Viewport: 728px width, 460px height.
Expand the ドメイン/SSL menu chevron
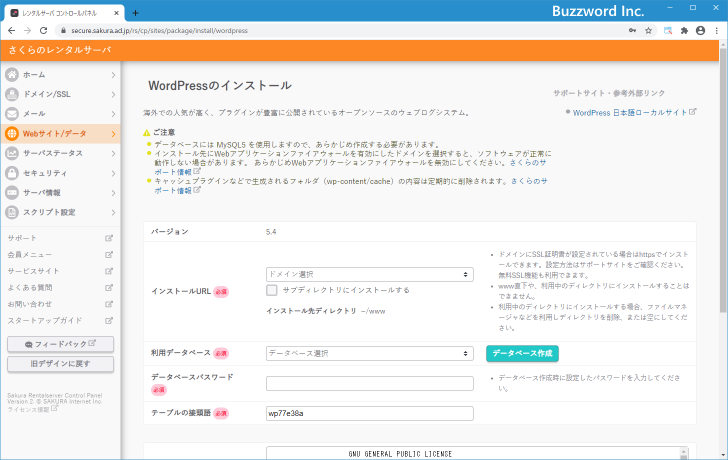click(x=113, y=94)
